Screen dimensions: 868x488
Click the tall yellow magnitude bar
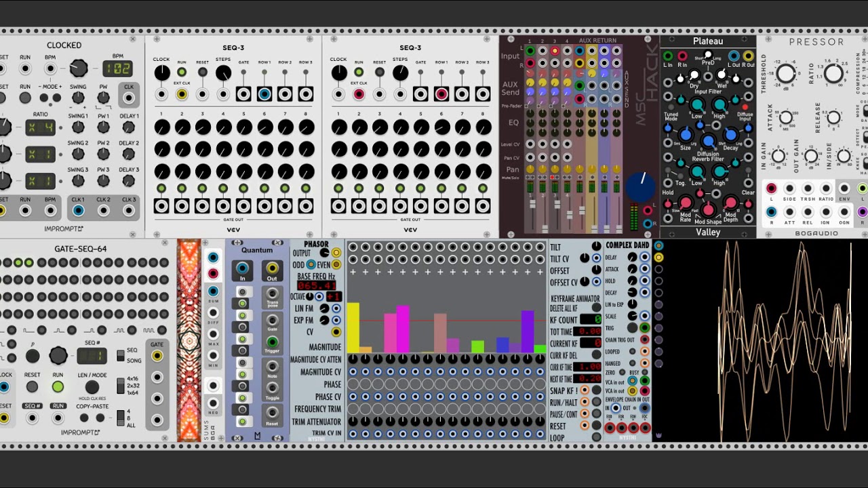pos(353,327)
